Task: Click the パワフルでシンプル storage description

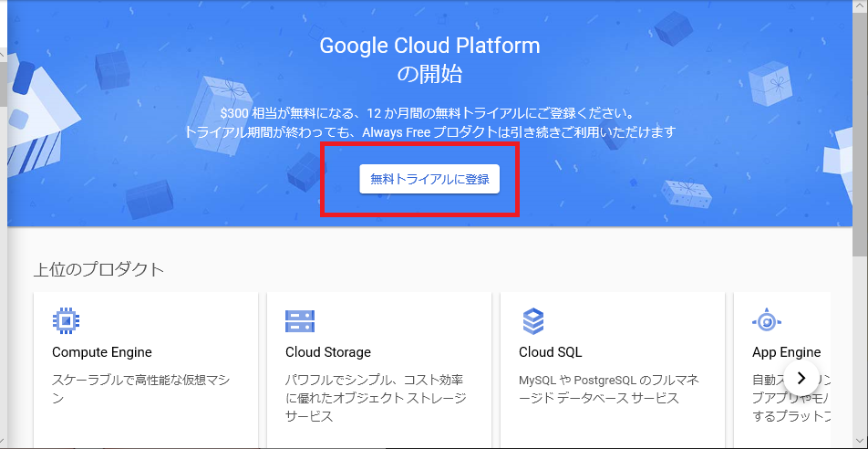Action: (x=376, y=398)
